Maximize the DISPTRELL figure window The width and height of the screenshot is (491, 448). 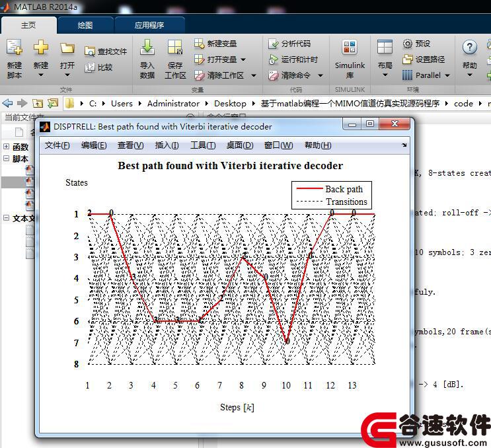pyautogui.click(x=369, y=124)
